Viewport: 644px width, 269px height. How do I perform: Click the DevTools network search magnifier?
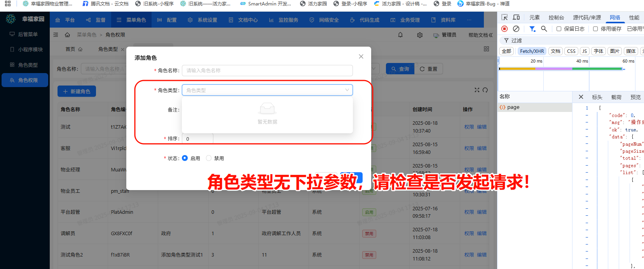pyautogui.click(x=544, y=29)
